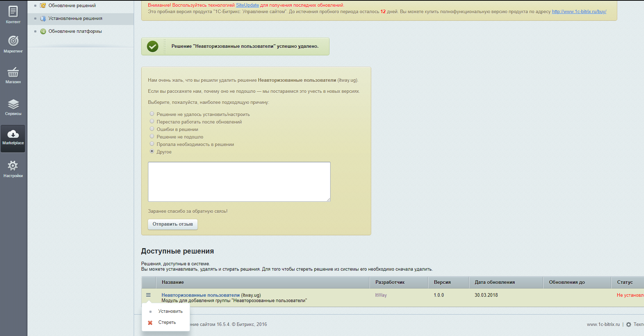
Task: Select the "Другое" radio option
Action: tap(152, 151)
